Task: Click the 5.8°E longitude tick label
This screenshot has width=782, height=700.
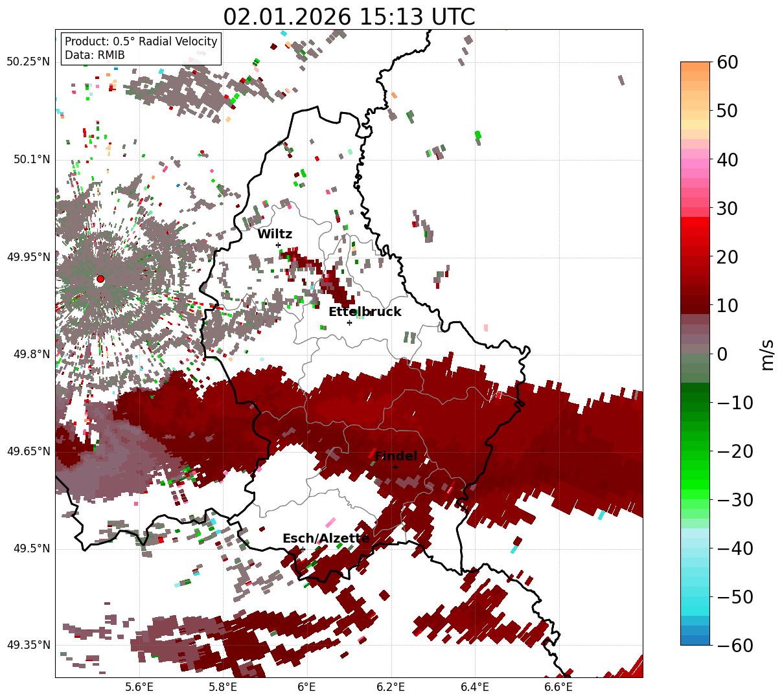Action: point(223,688)
